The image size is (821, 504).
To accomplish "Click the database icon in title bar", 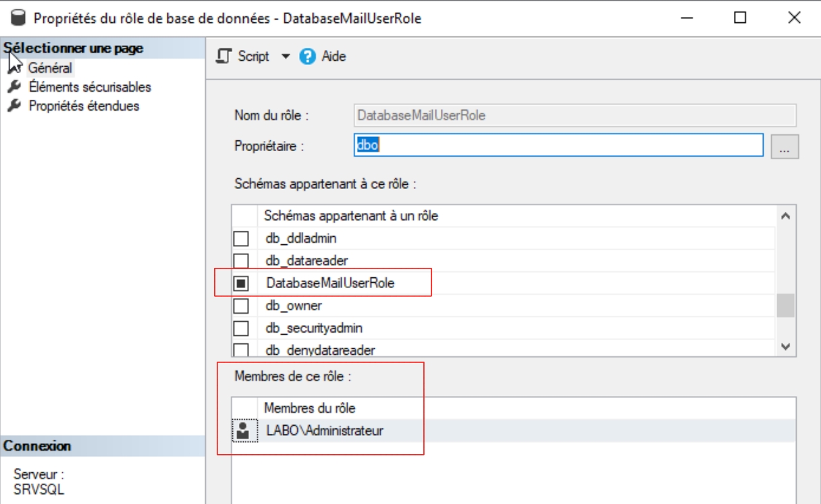I will [18, 18].
